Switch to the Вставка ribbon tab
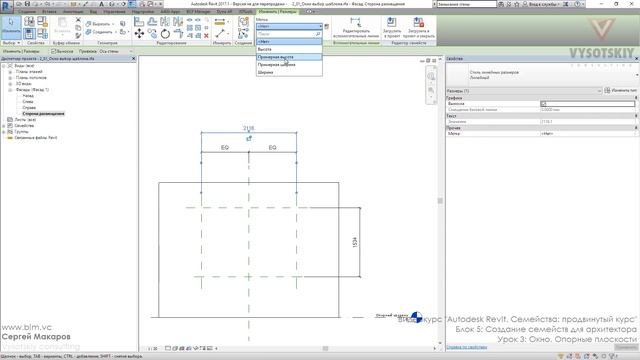Image resolution: width=640 pixels, height=360 pixels. point(49,11)
